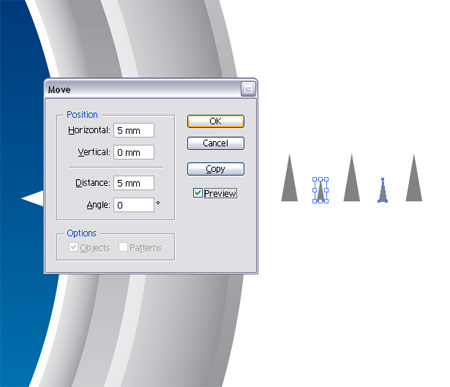Click the Distance input field
The height and width of the screenshot is (387, 450).
(134, 183)
